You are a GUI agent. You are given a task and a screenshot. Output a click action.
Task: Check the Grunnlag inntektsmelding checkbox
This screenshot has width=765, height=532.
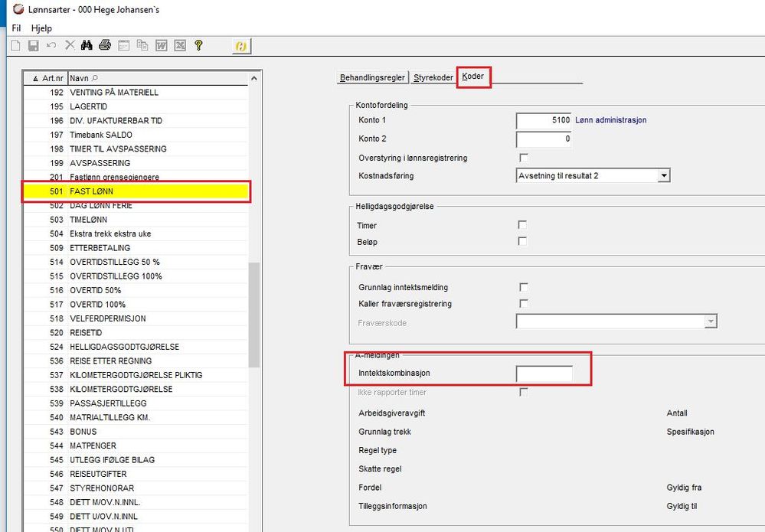tap(524, 287)
